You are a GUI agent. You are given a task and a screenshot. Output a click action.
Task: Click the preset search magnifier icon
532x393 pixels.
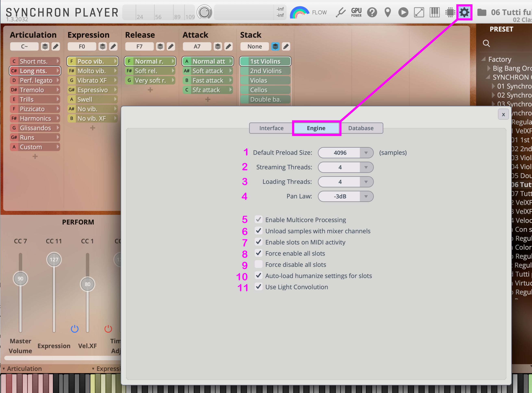(x=486, y=43)
